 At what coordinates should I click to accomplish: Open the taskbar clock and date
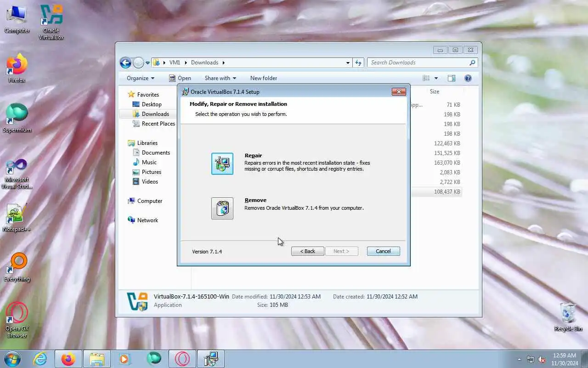pyautogui.click(x=564, y=359)
